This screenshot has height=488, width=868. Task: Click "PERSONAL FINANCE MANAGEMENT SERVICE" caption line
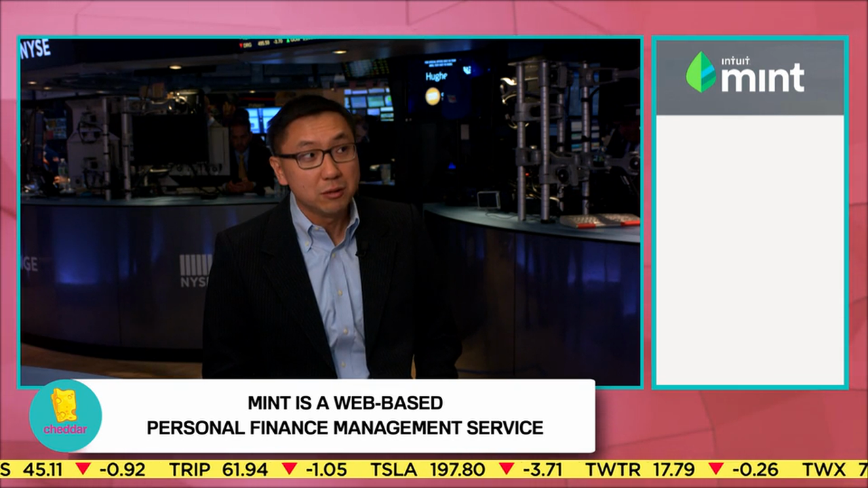[x=345, y=428]
